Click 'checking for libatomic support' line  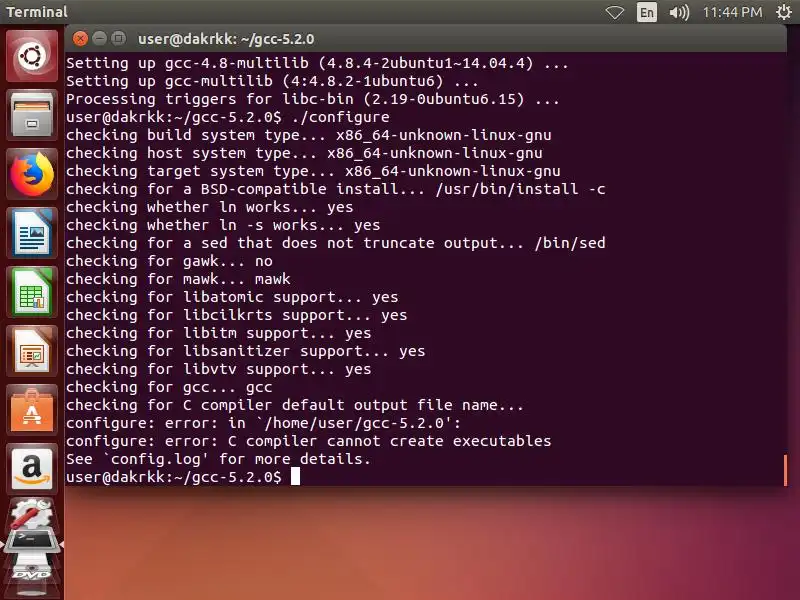click(232, 297)
